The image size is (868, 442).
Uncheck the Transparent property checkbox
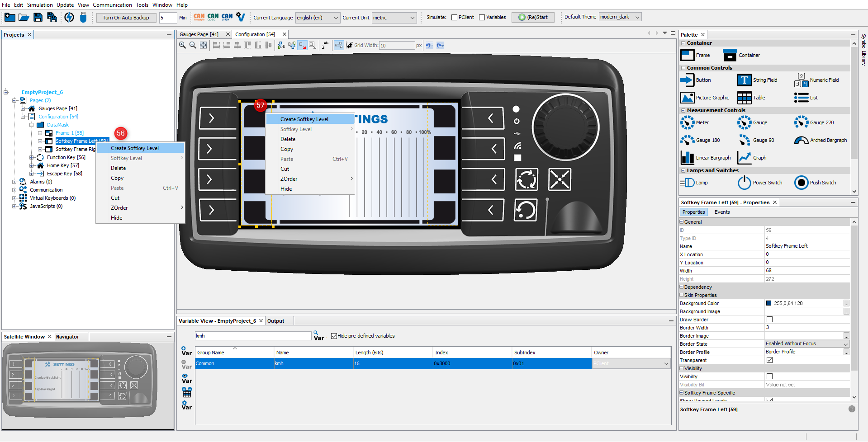pyautogui.click(x=769, y=360)
